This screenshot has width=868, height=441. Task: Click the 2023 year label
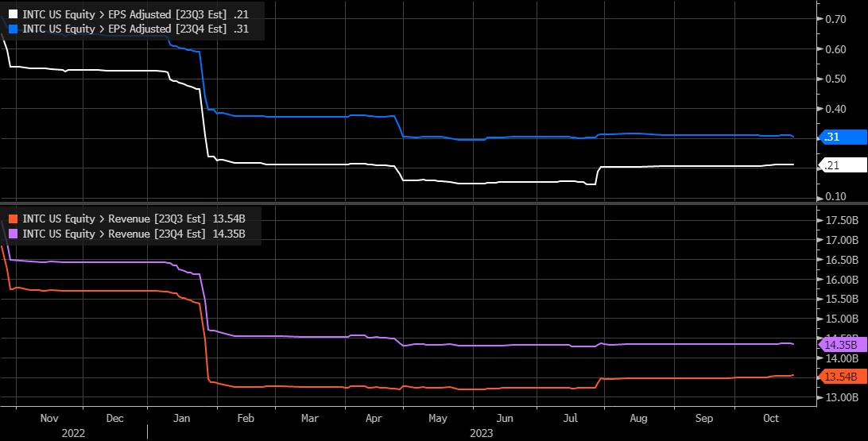(x=481, y=433)
